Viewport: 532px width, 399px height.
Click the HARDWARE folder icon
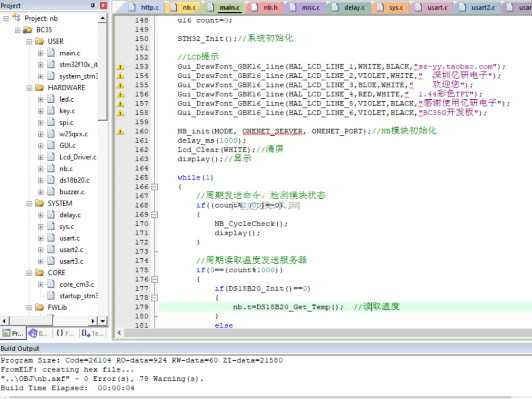pyautogui.click(x=40, y=88)
